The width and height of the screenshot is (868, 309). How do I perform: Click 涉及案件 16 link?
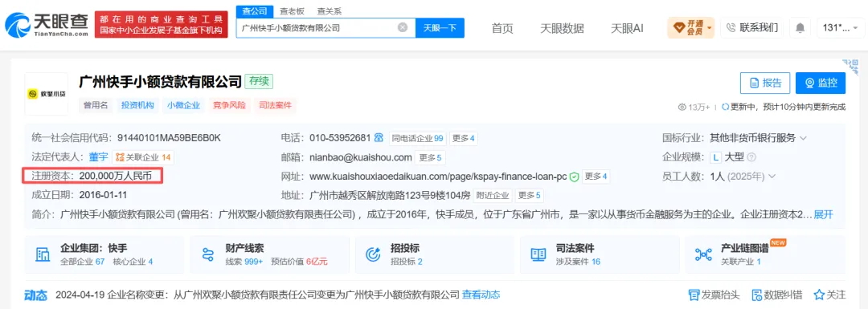(x=579, y=262)
